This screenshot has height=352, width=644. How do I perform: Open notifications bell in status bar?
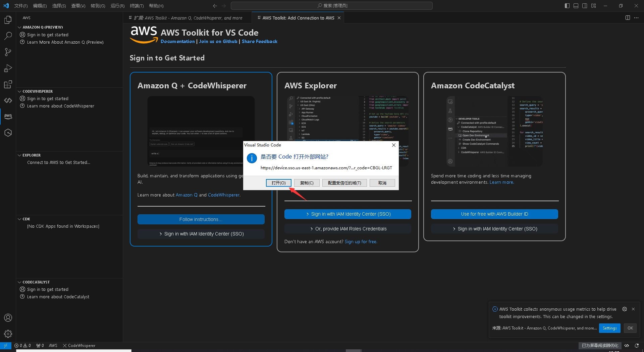click(637, 345)
